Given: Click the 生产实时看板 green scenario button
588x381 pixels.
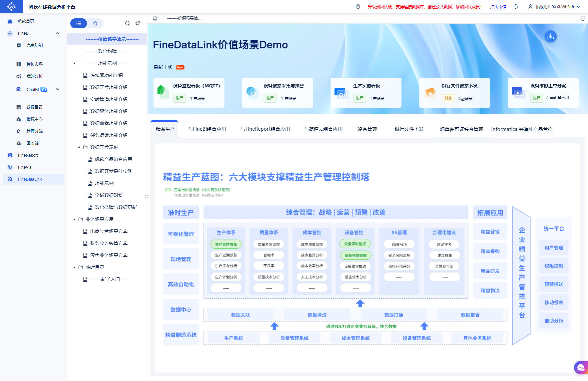Looking at the screenshot, I should [226, 244].
